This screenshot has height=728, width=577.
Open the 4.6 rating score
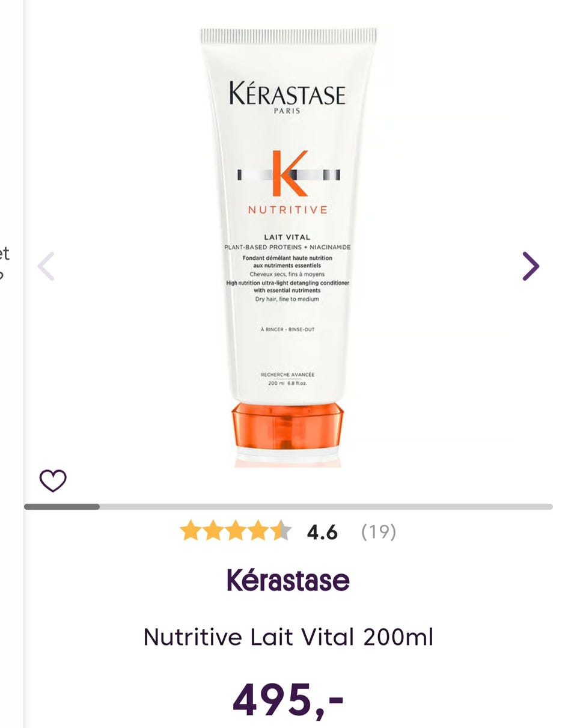pos(322,532)
